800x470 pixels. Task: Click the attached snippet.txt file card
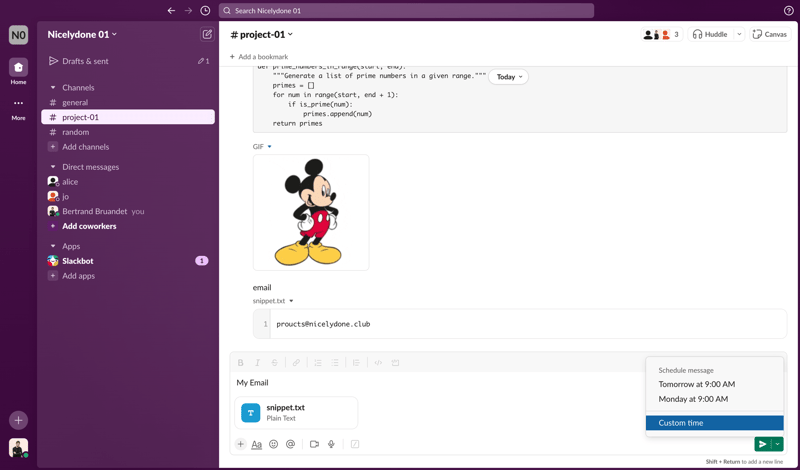(296, 413)
